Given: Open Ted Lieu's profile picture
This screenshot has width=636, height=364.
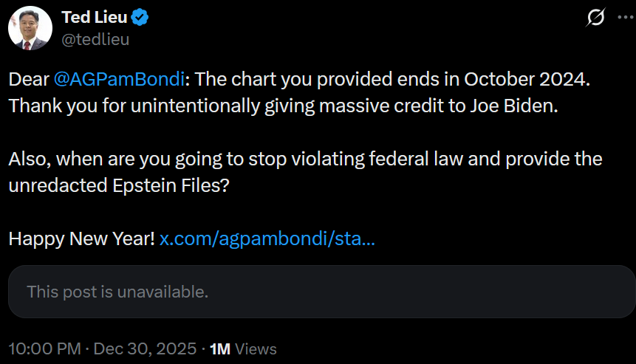Looking at the screenshot, I should point(29,29).
